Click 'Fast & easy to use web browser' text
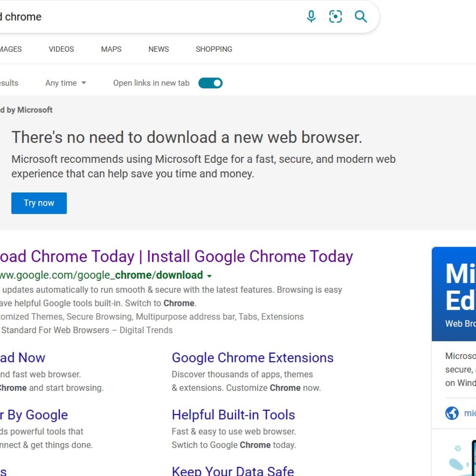This screenshot has width=476, height=476. (234, 431)
